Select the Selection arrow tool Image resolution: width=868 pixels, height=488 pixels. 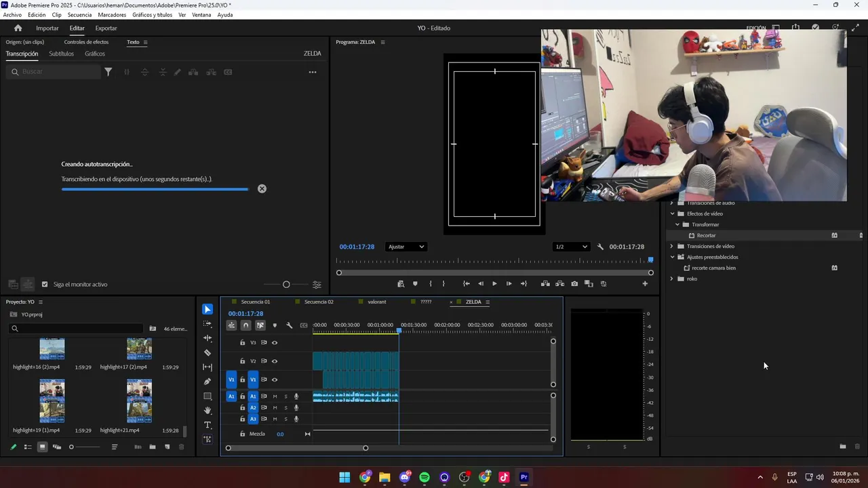tap(208, 309)
